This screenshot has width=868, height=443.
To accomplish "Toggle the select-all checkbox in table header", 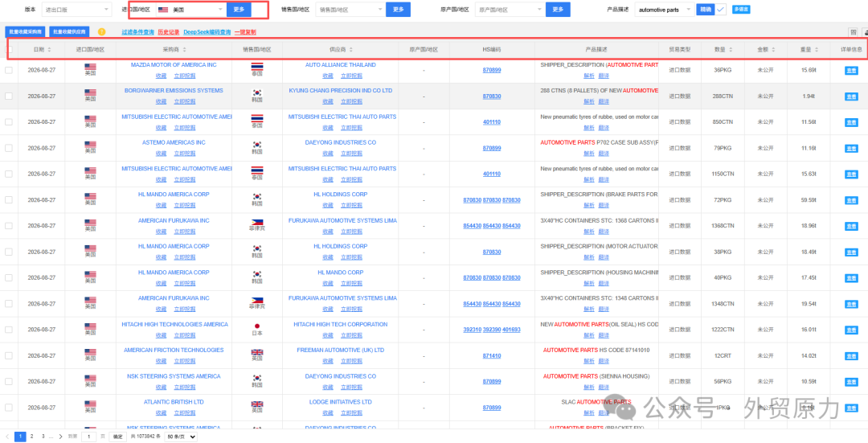I will point(8,50).
